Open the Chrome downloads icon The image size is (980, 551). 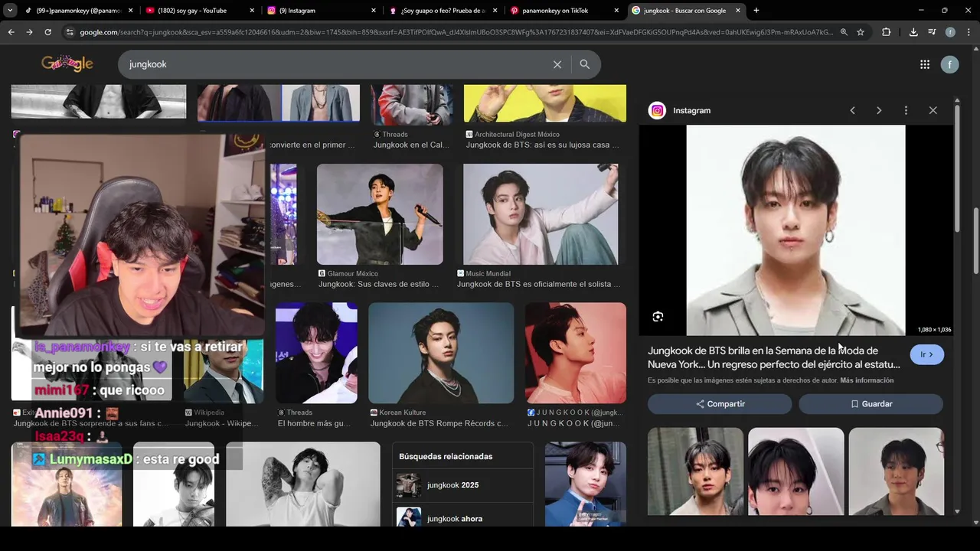click(913, 32)
